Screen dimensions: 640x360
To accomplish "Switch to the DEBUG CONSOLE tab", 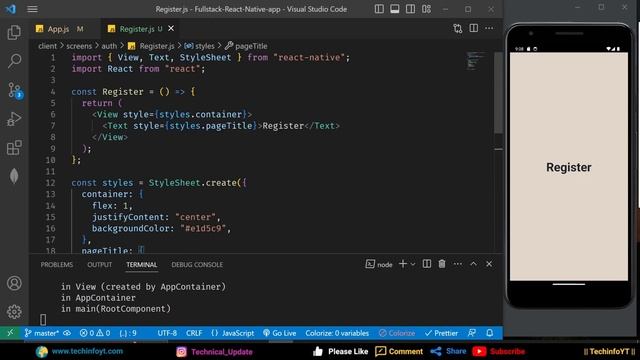I will tap(197, 264).
